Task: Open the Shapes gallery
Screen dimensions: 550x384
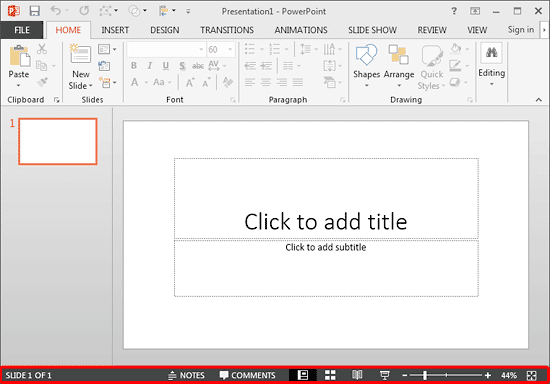Action: tap(366, 66)
